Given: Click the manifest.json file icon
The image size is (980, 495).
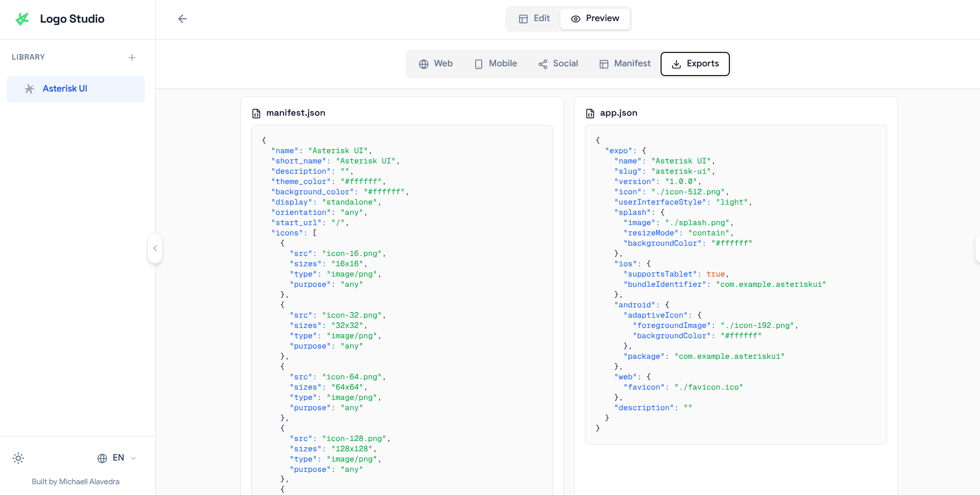Looking at the screenshot, I should (x=256, y=113).
